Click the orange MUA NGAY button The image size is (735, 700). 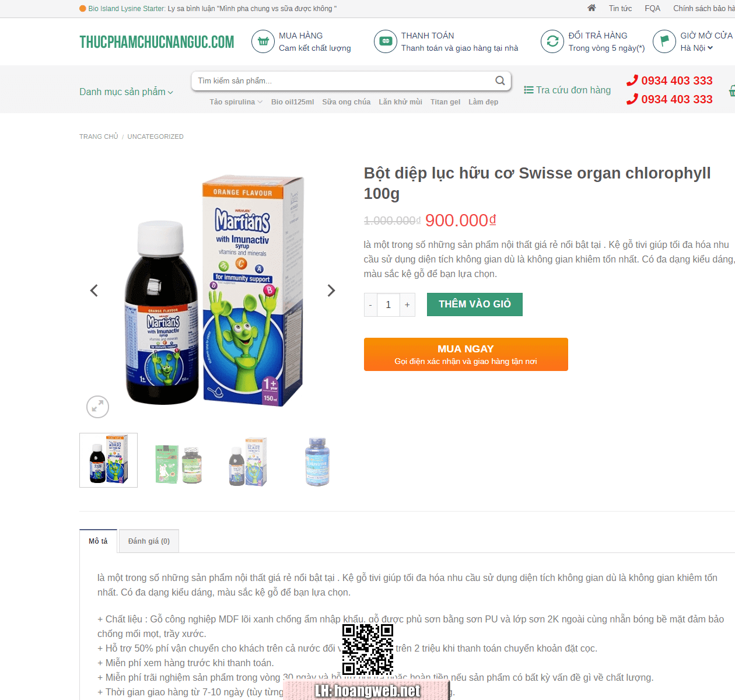(466, 354)
